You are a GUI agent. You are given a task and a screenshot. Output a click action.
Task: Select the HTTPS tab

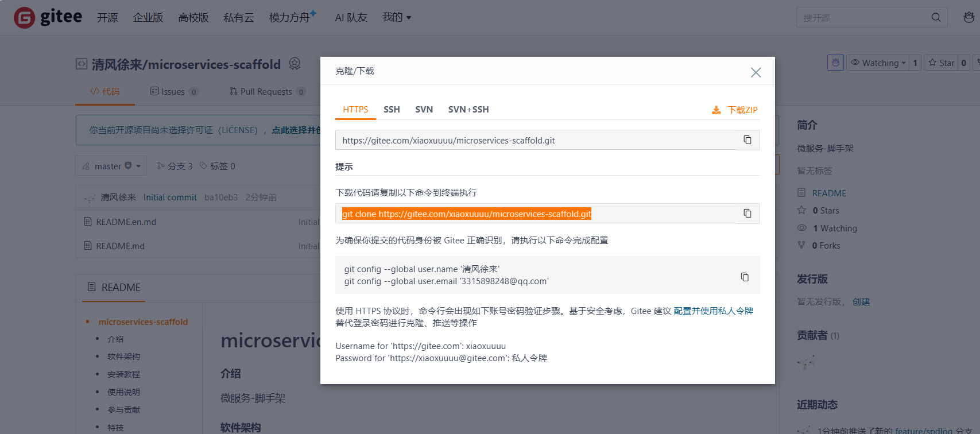355,110
